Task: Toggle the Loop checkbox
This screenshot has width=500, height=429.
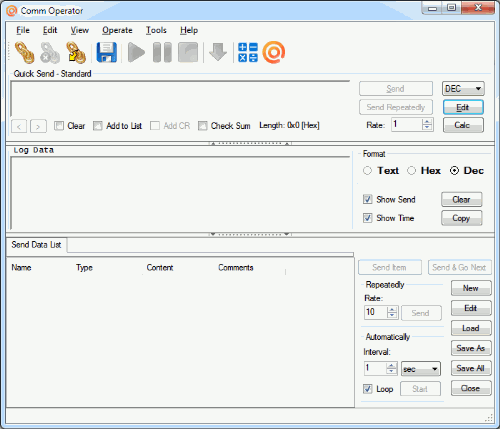Action: tap(367, 389)
